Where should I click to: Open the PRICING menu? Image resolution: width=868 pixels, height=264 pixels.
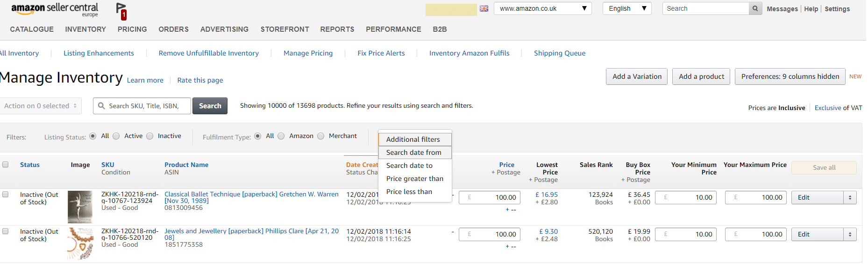coord(132,29)
